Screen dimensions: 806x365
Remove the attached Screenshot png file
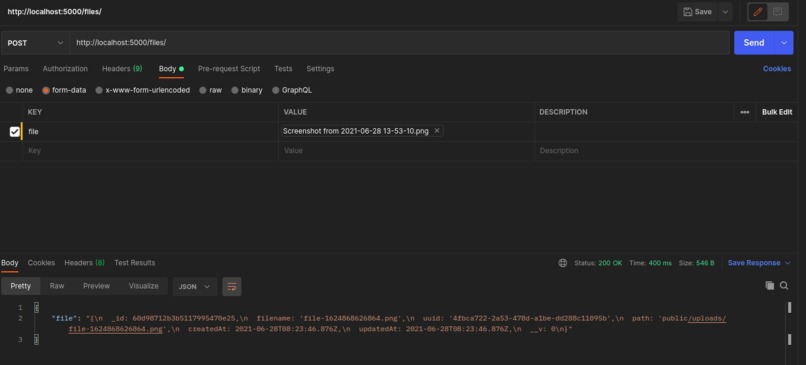pos(437,131)
